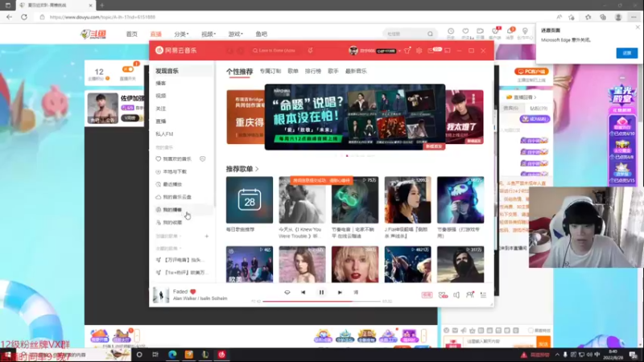The image size is (644, 362).
Task: Select 发现音乐 in the sidebar
Action: [181, 71]
